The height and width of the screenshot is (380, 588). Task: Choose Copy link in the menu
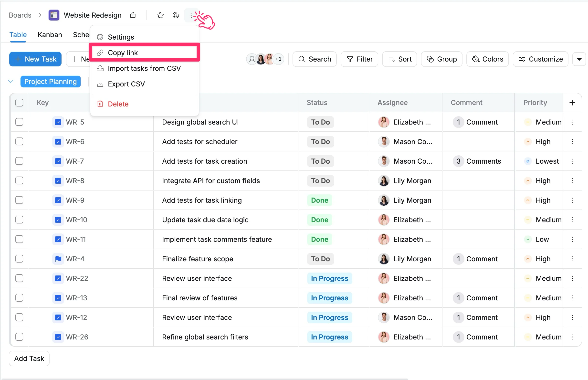pyautogui.click(x=144, y=53)
